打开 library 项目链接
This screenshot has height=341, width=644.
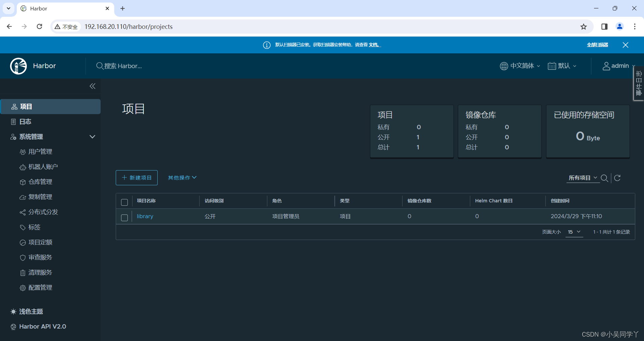[x=145, y=216]
